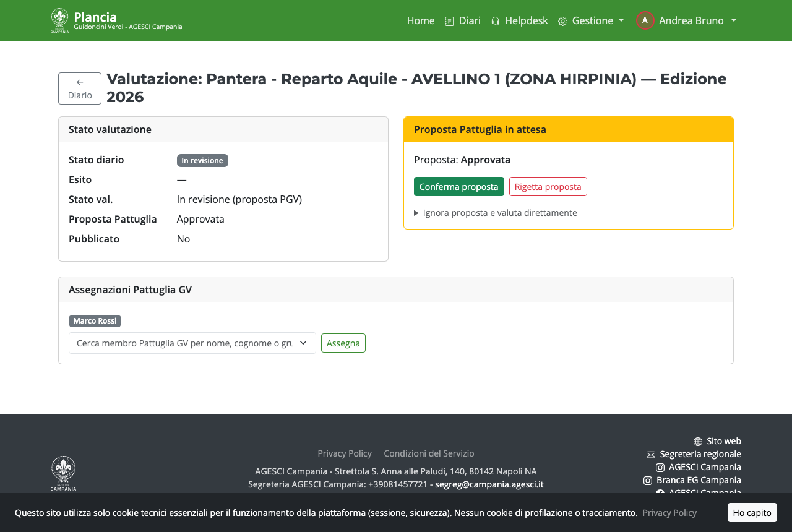This screenshot has height=532, width=792.
Task: Click the Pubblicato value No
Action: click(183, 239)
